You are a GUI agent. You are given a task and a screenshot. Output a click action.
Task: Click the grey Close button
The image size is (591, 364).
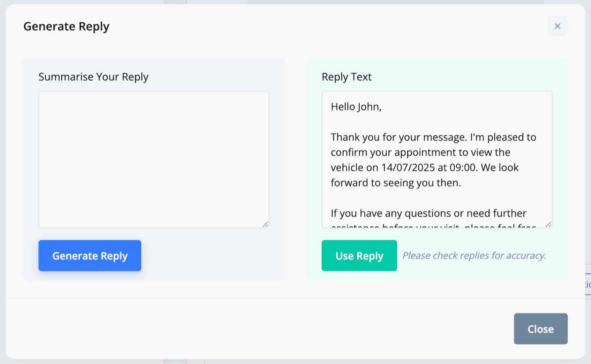tap(541, 329)
